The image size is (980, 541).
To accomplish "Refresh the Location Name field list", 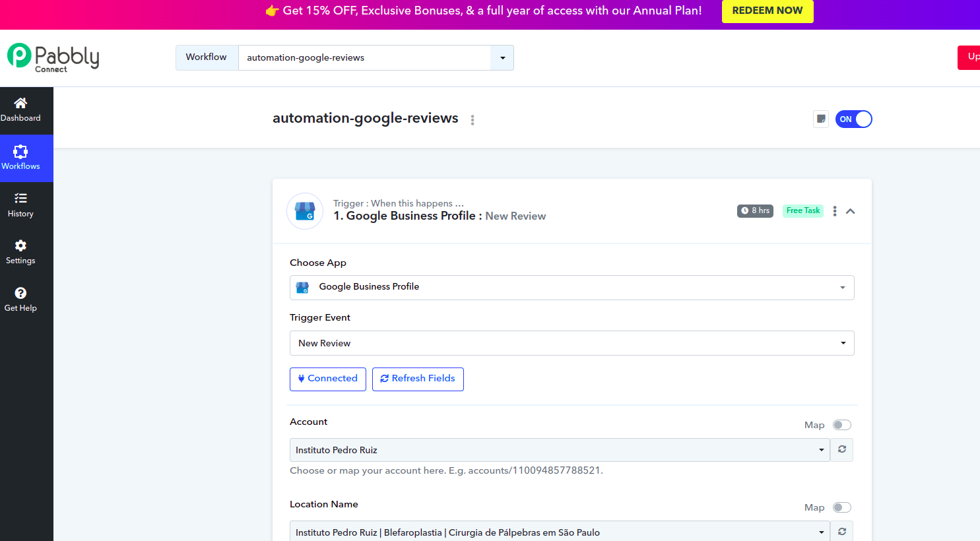I will point(842,531).
